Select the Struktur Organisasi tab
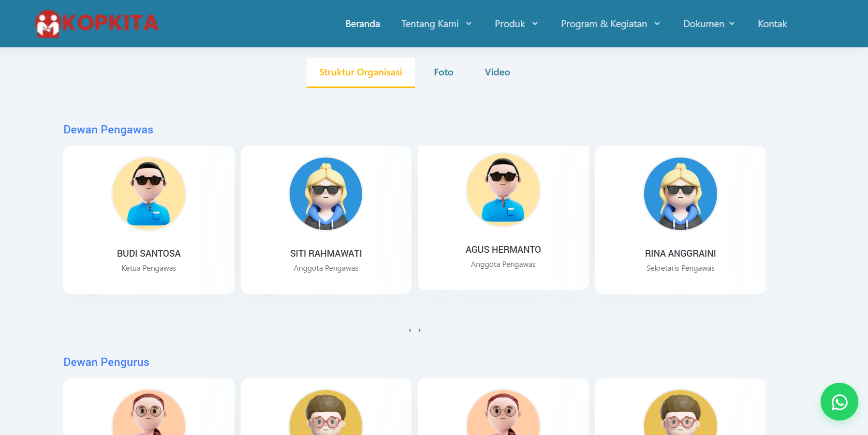The height and width of the screenshot is (435, 868). [x=360, y=72]
